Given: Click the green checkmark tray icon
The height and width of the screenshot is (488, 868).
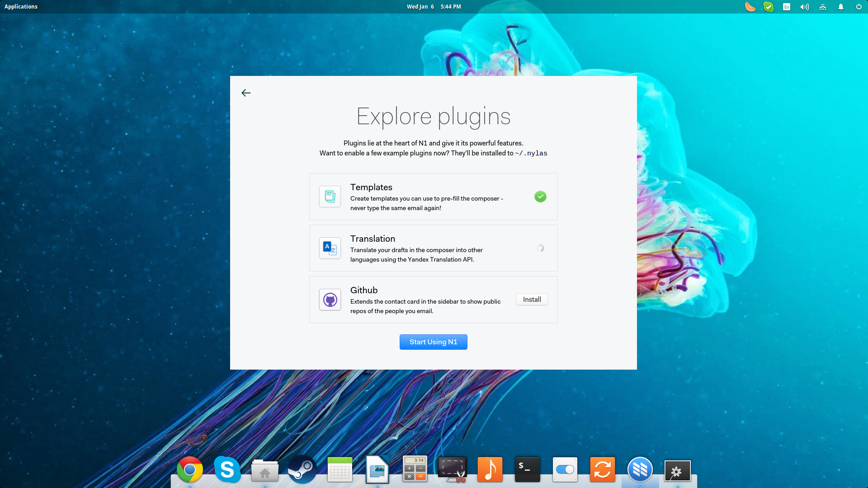Looking at the screenshot, I should pos(769,7).
